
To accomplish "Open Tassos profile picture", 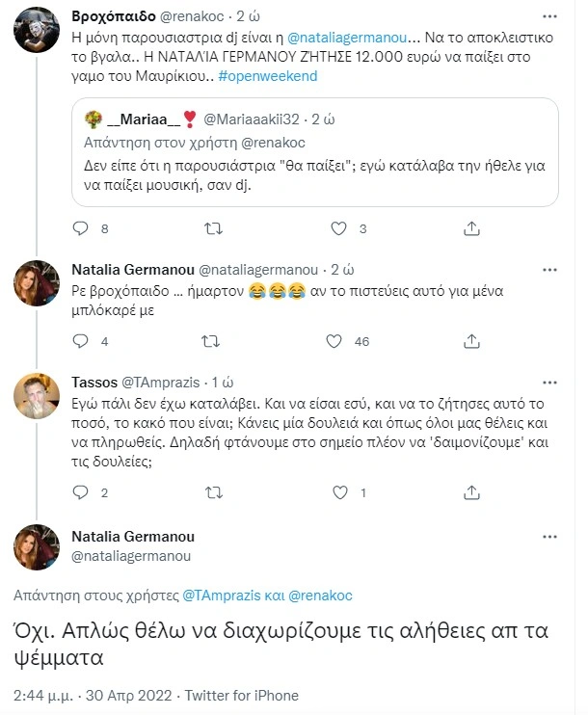I will click(x=38, y=394).
